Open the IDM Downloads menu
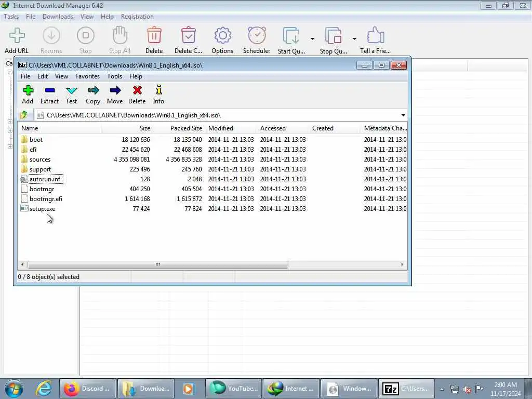 click(x=58, y=17)
